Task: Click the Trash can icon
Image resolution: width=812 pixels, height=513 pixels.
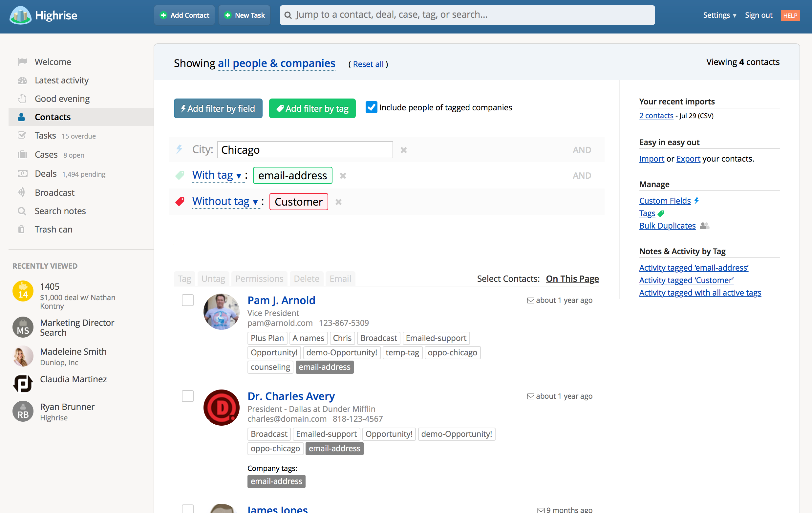Action: (22, 230)
